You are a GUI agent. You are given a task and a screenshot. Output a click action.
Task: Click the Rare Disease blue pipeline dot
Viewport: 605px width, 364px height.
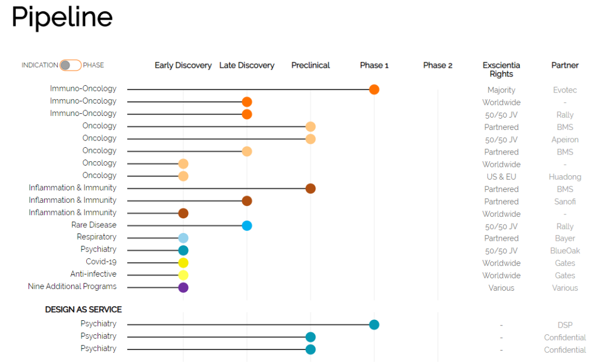247,226
